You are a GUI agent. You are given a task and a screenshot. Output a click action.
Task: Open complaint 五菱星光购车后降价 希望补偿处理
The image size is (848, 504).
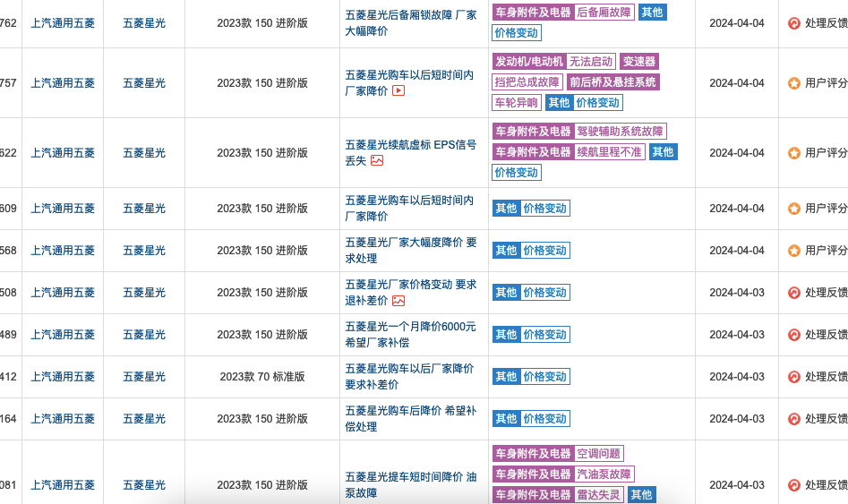click(411, 419)
